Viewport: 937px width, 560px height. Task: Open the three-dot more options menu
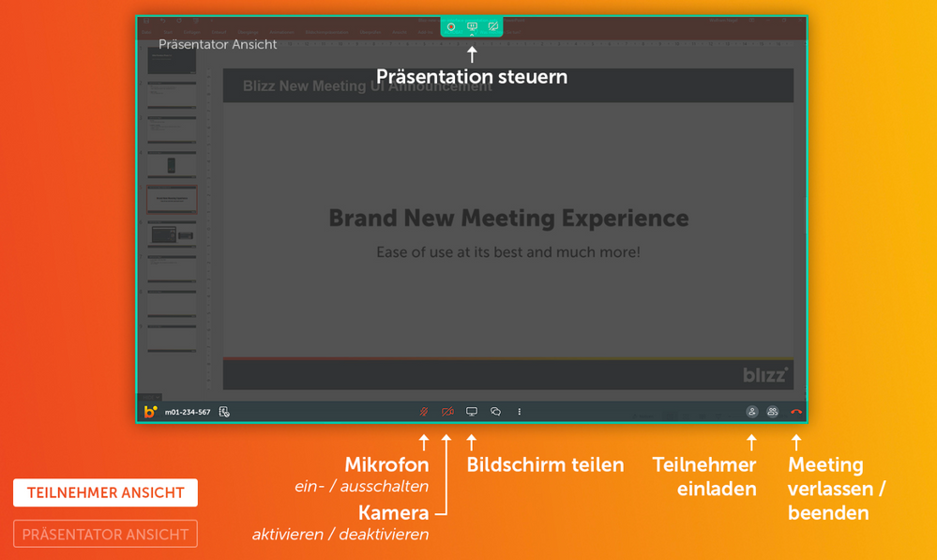[x=520, y=412]
